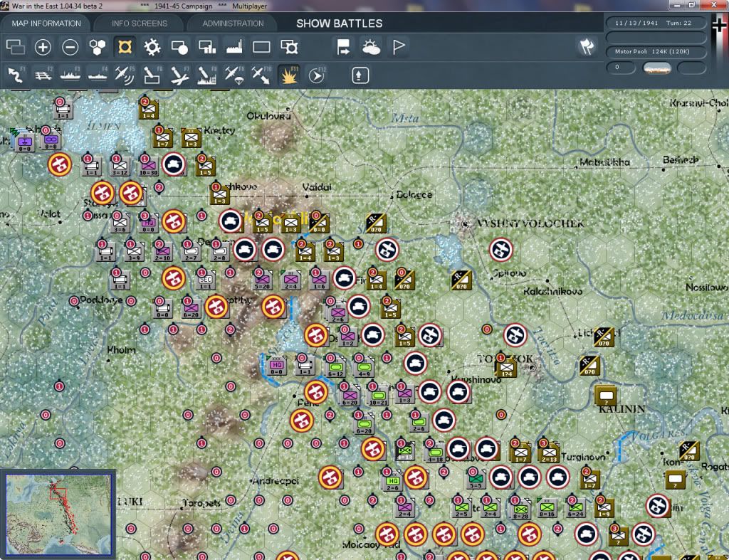Viewport: 729px width, 560px height.
Task: Click the up-arrow box toolbar icon
Action: coord(360,75)
